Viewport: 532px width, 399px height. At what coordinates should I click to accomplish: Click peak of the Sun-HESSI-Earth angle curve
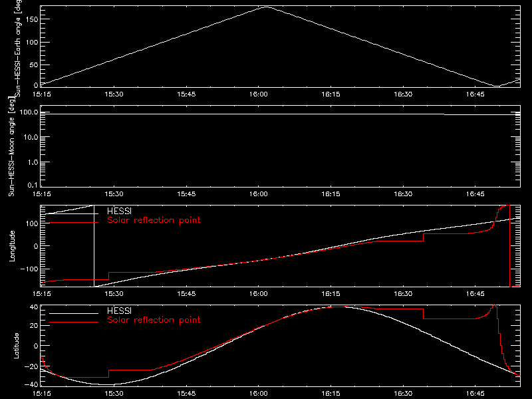267,7
